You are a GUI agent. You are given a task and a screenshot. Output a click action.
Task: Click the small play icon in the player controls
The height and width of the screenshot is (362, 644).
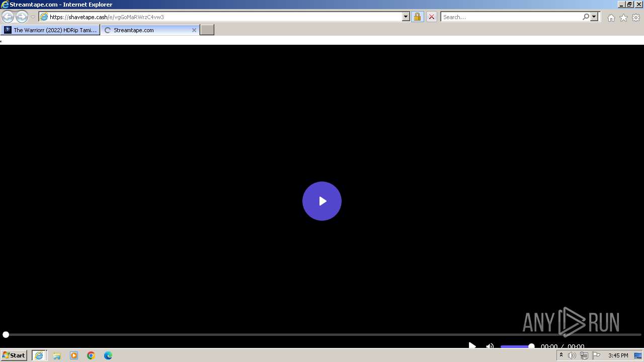[x=472, y=346]
